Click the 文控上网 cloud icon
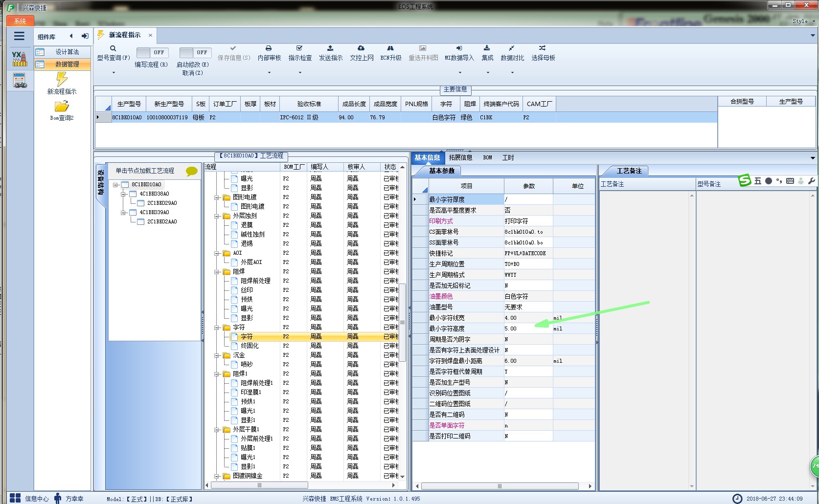 pyautogui.click(x=361, y=48)
